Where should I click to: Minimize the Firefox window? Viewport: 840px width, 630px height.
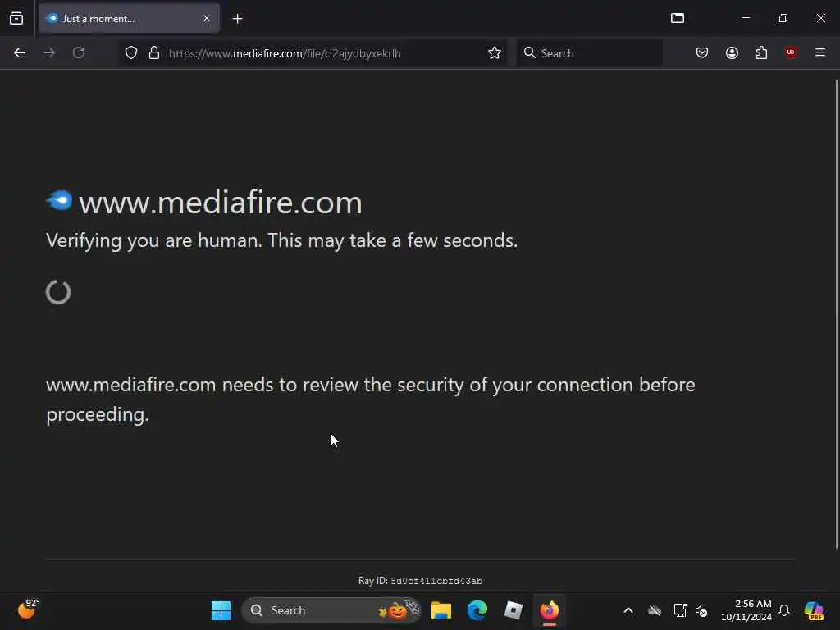(745, 18)
